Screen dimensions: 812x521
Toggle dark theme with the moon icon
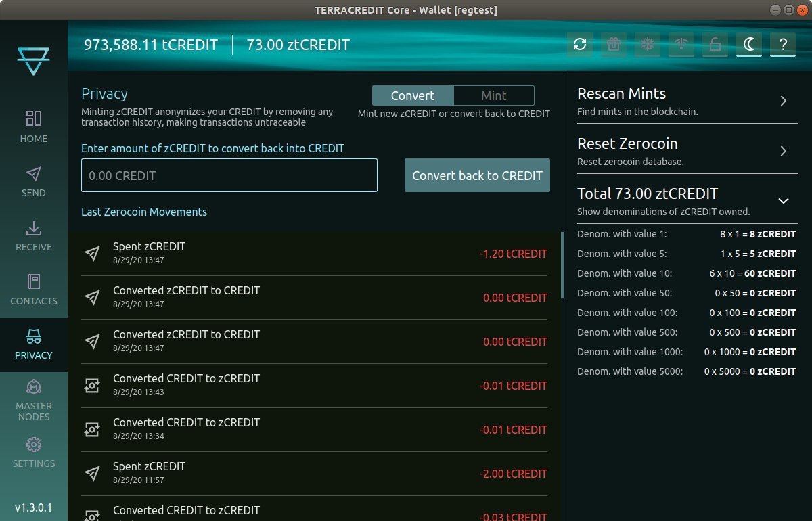point(749,45)
